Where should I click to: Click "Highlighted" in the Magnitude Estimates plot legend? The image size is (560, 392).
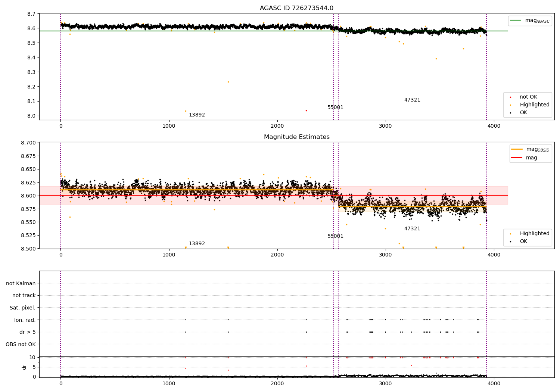coord(530,234)
